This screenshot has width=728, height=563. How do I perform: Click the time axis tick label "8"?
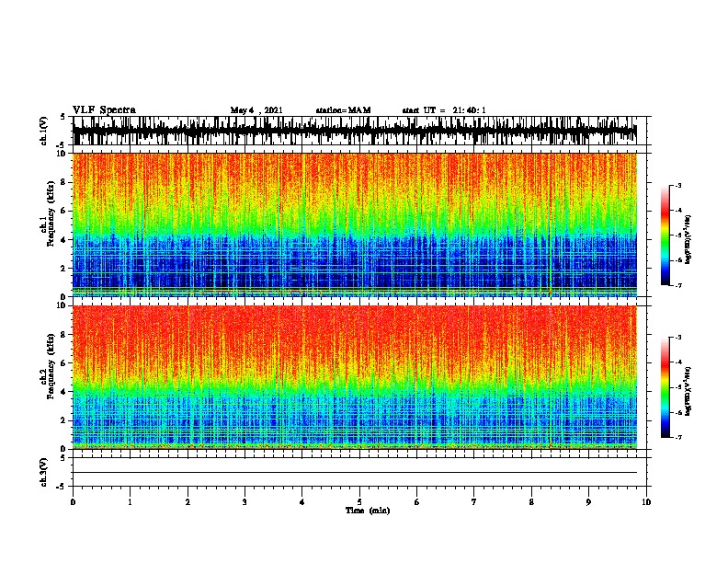pyautogui.click(x=531, y=501)
